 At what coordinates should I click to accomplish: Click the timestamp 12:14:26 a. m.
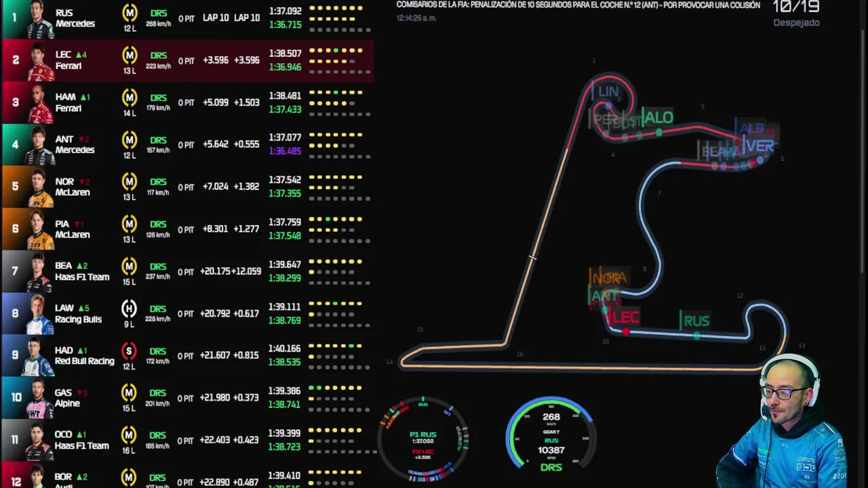(x=416, y=18)
